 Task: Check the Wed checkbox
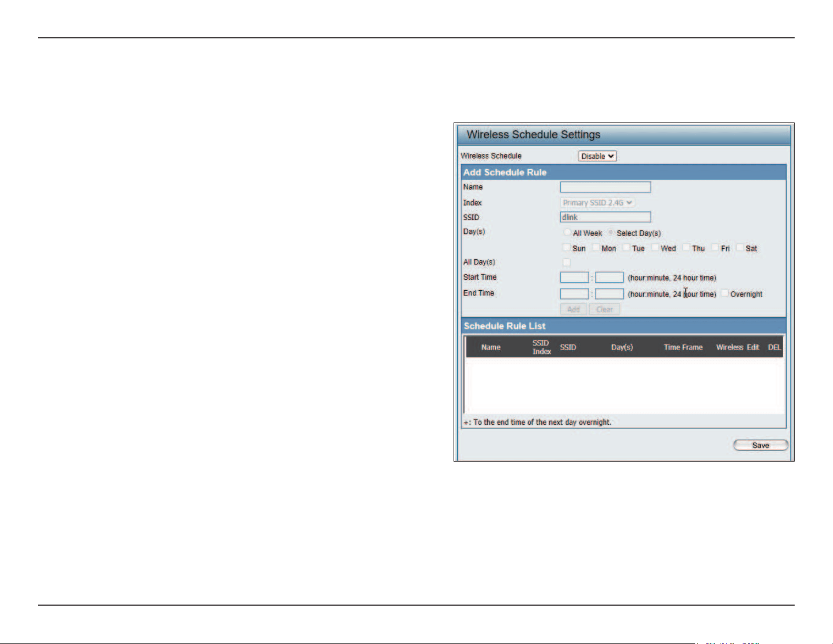[655, 248]
